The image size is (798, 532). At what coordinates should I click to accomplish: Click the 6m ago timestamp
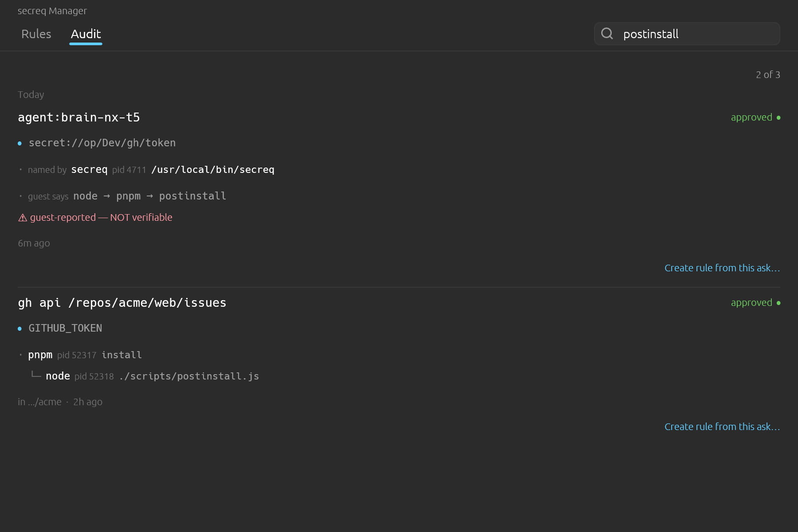coord(34,243)
